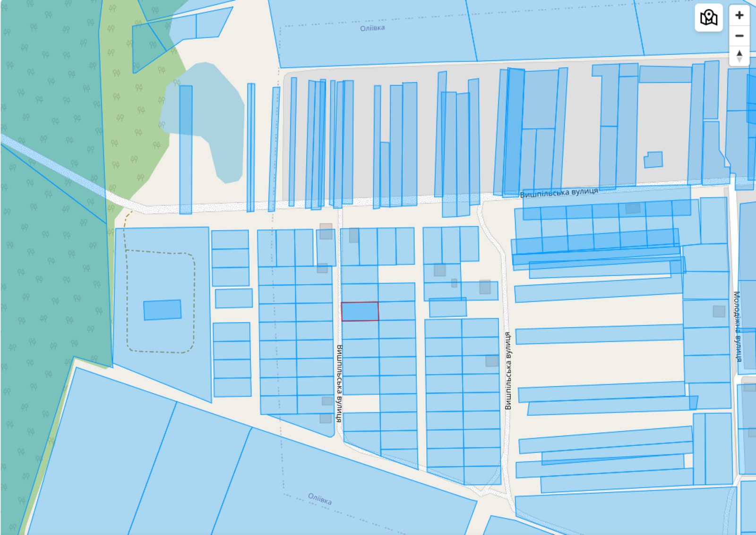Screen dimensions: 756x535
Task: Click the bottom Оліївка boundary label
Action: click(x=320, y=499)
